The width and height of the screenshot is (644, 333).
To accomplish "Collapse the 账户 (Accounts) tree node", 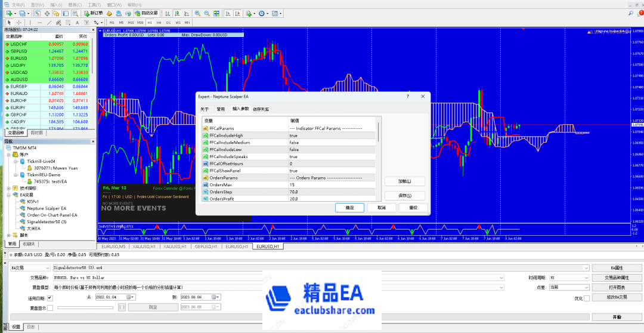I will [9, 154].
